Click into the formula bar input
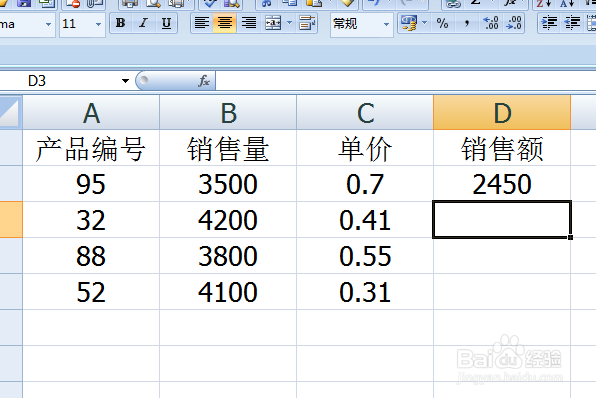596x398 pixels. (x=406, y=81)
